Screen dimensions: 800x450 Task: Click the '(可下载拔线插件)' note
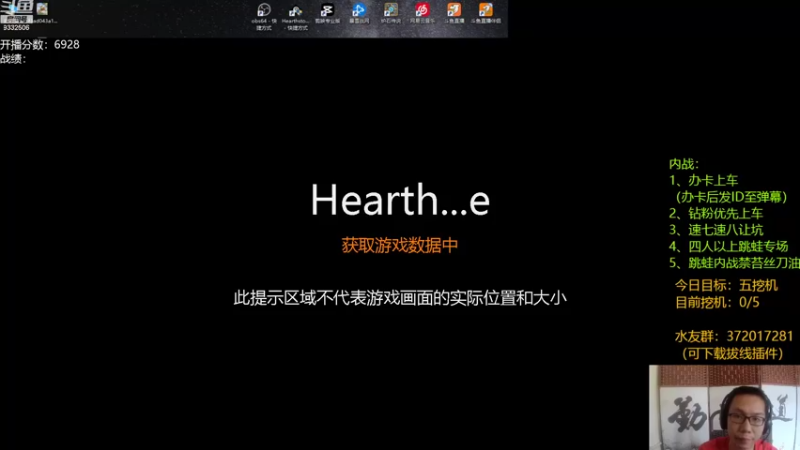(x=732, y=354)
